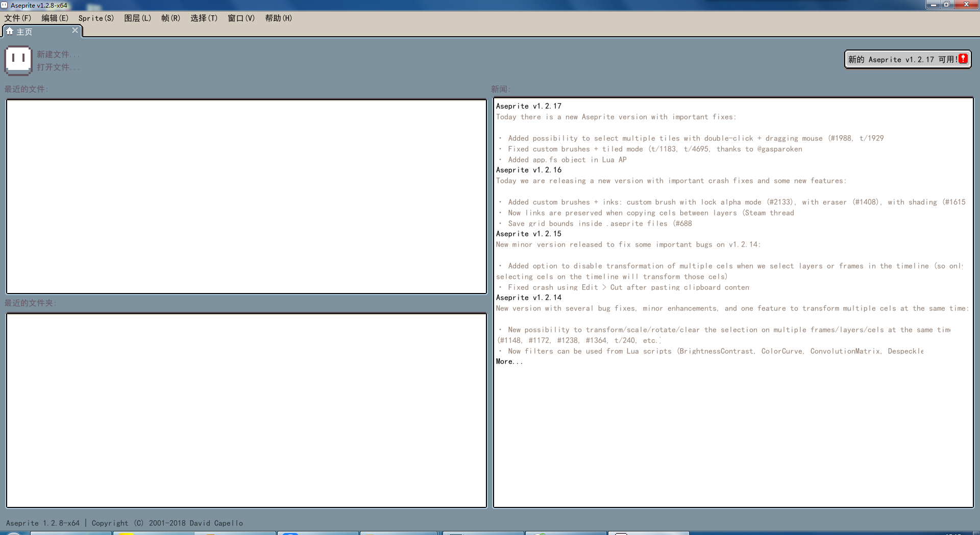
Task: Open the 文件(F) menu
Action: 18,18
